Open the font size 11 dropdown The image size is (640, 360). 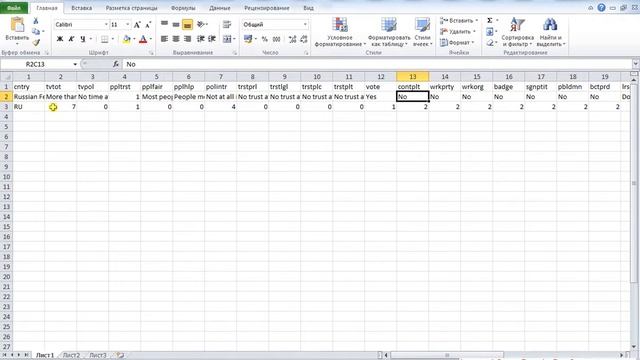(x=127, y=24)
